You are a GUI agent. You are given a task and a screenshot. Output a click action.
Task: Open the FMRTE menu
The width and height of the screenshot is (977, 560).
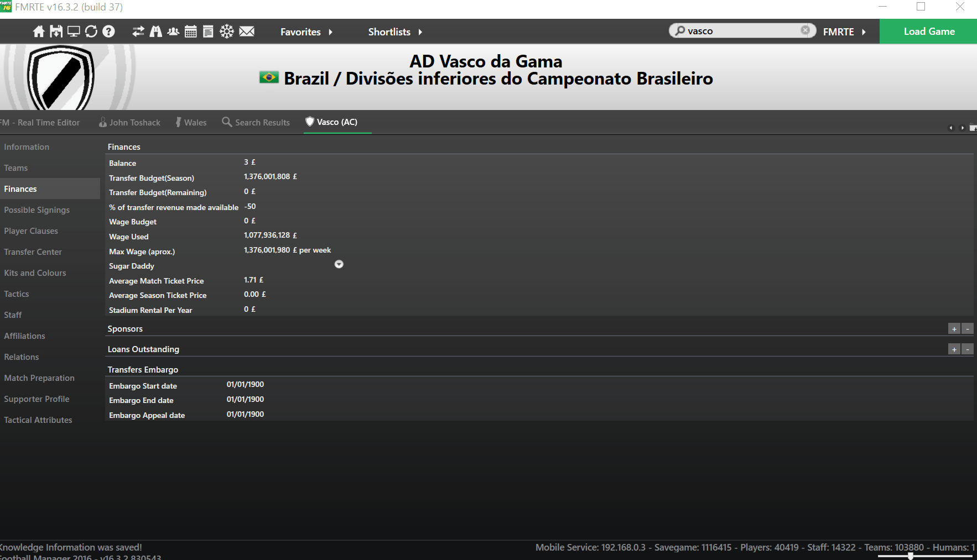(844, 32)
